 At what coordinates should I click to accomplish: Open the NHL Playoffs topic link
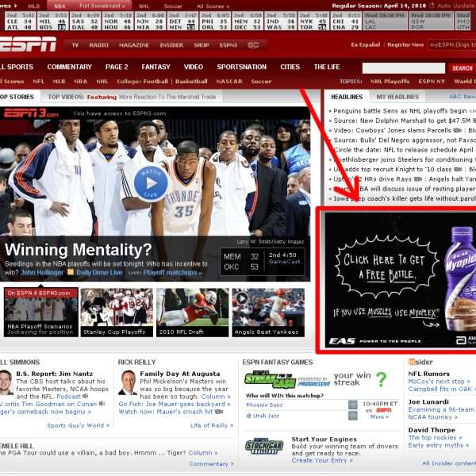click(390, 82)
